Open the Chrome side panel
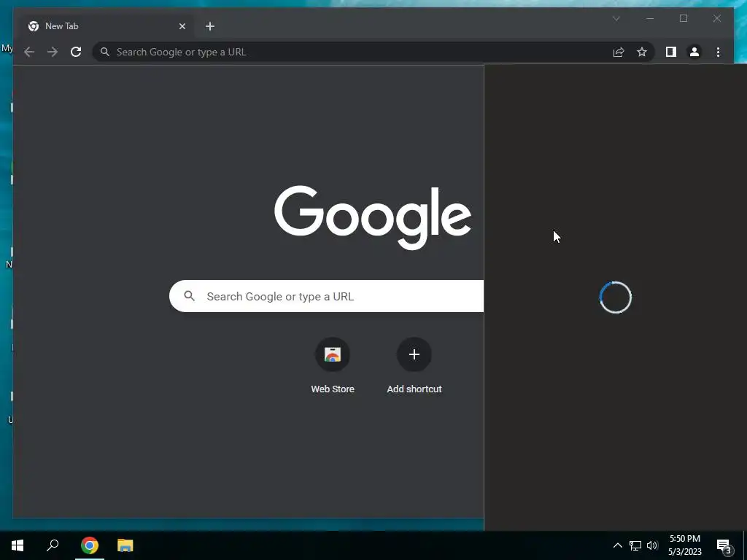Image resolution: width=747 pixels, height=560 pixels. (x=671, y=52)
